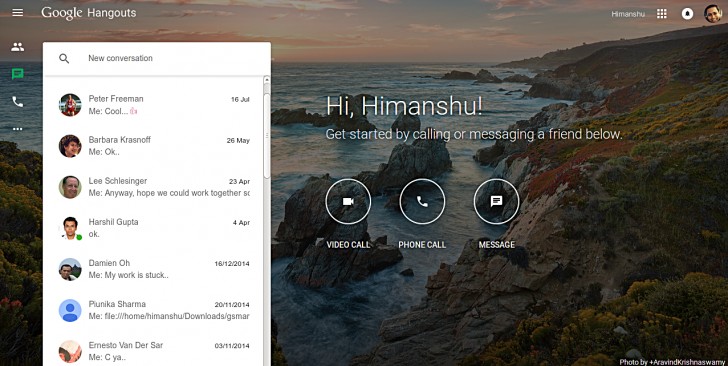Click the 26 May date
This screenshot has width=728, height=366.
238,140
